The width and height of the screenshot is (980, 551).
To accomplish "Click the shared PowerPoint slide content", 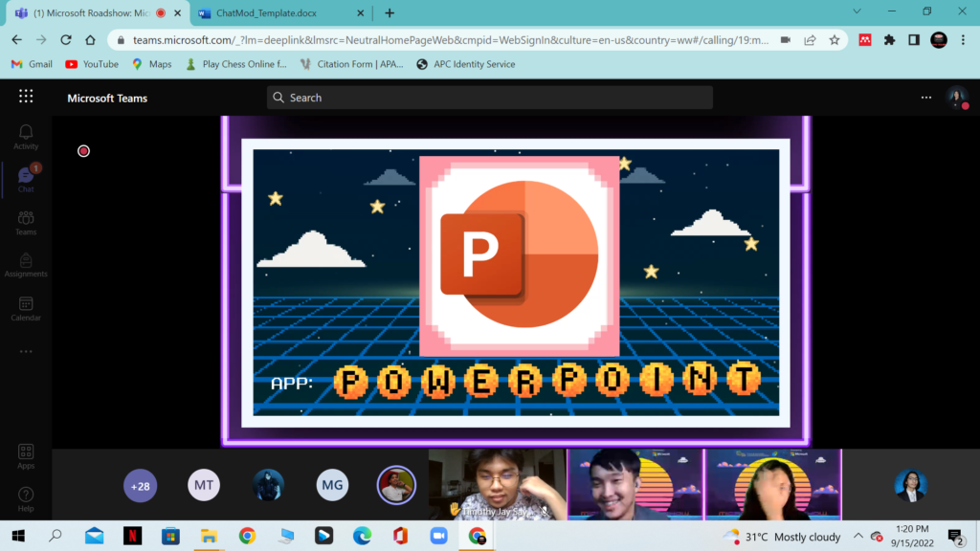I will [516, 282].
